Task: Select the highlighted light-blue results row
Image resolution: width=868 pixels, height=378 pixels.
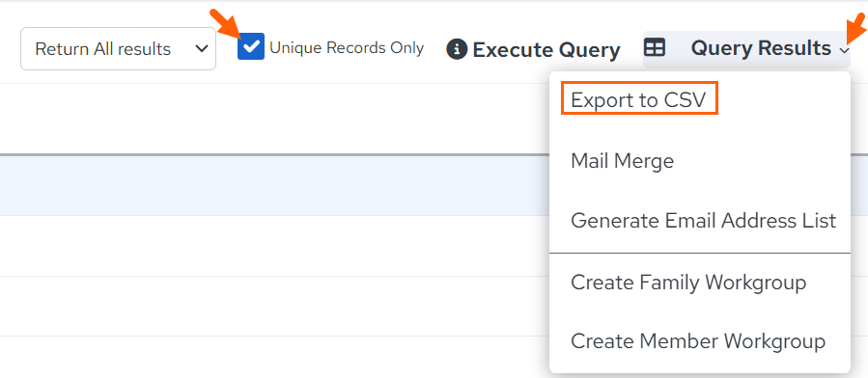Action: point(274,185)
